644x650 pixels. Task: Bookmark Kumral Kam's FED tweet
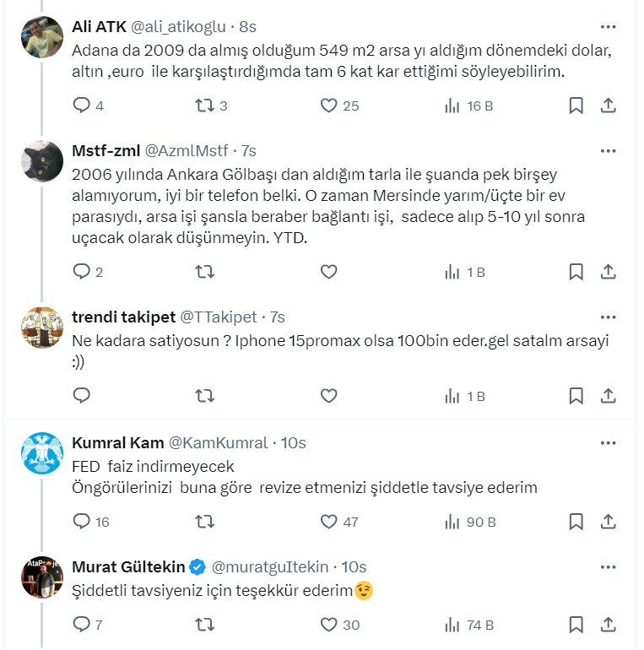[x=576, y=522]
